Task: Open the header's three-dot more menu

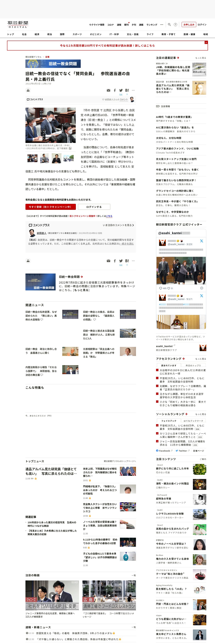Action: [162, 25]
